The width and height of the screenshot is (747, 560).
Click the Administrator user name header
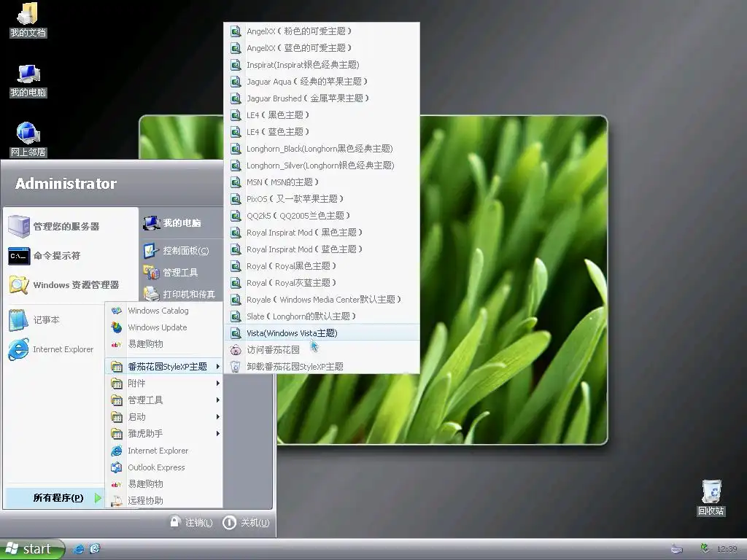click(66, 183)
